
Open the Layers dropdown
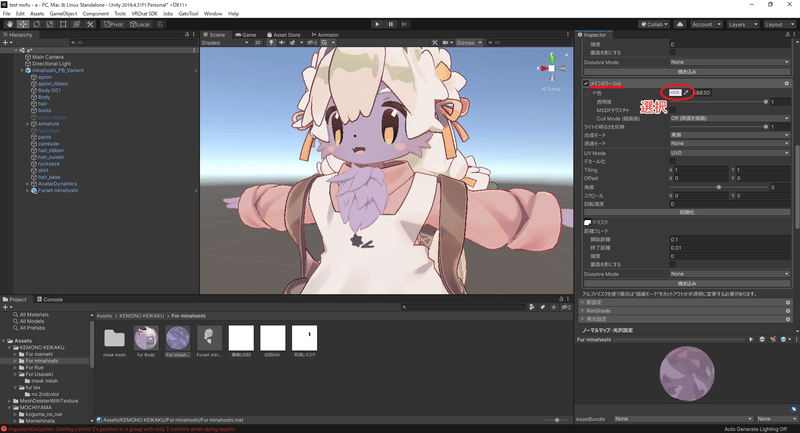tap(742, 24)
